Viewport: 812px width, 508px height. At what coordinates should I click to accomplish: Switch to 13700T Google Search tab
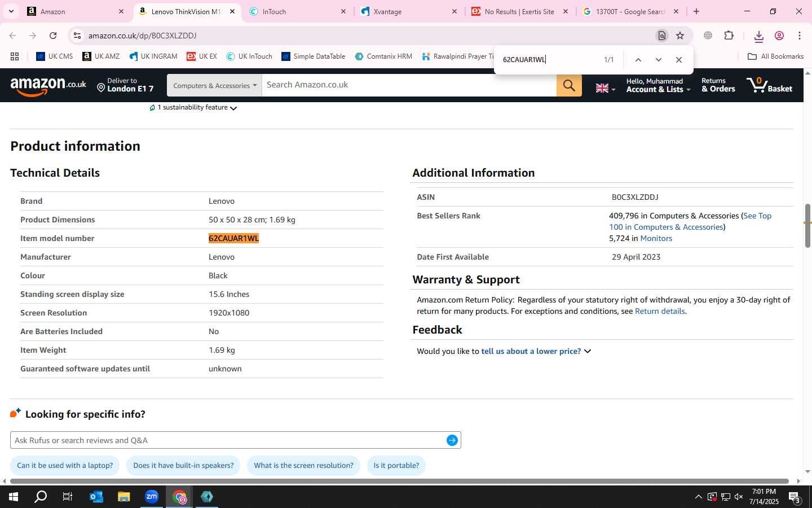(630, 11)
